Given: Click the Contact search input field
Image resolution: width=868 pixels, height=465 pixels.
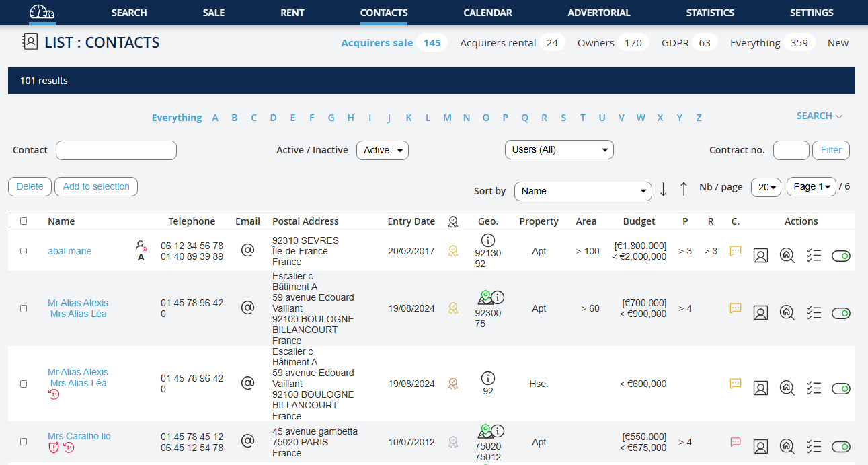Looking at the screenshot, I should tap(116, 150).
